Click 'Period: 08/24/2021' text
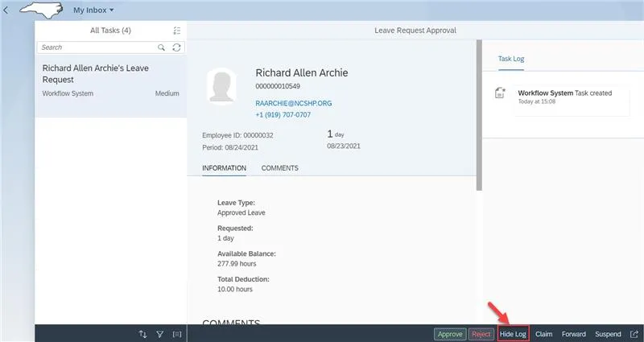 pos(230,147)
